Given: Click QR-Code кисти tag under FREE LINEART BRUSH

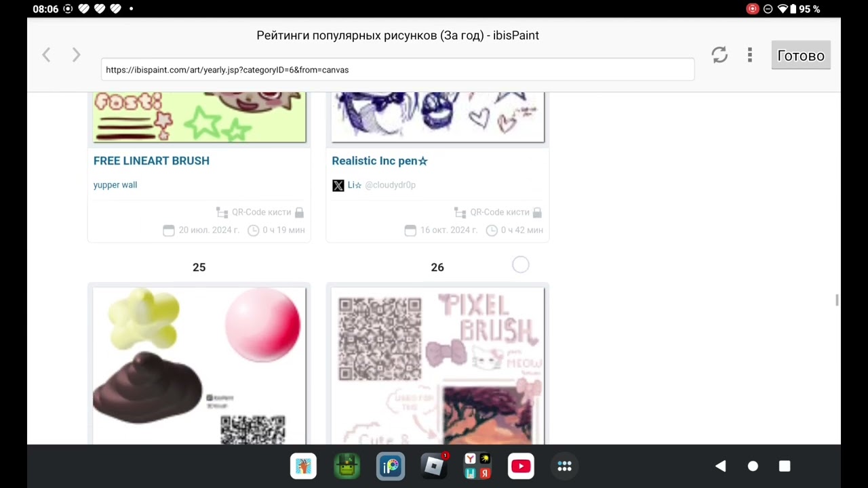Looking at the screenshot, I should tap(261, 212).
